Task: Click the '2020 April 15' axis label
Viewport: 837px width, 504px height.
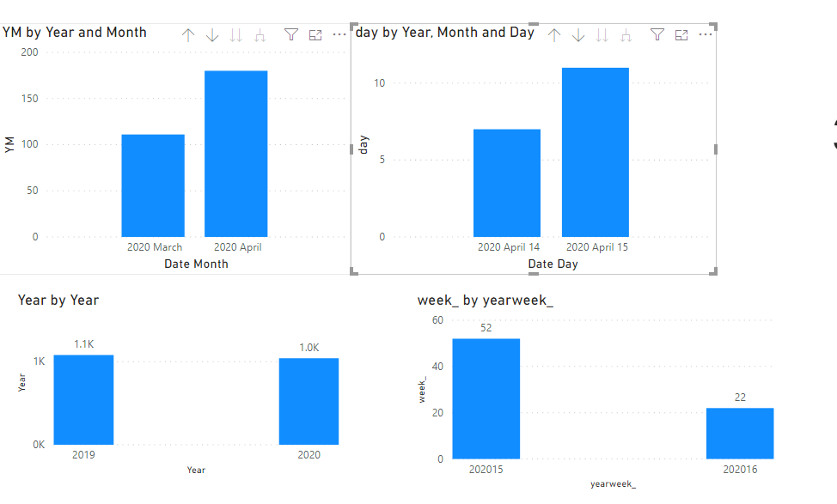Action: (x=596, y=247)
